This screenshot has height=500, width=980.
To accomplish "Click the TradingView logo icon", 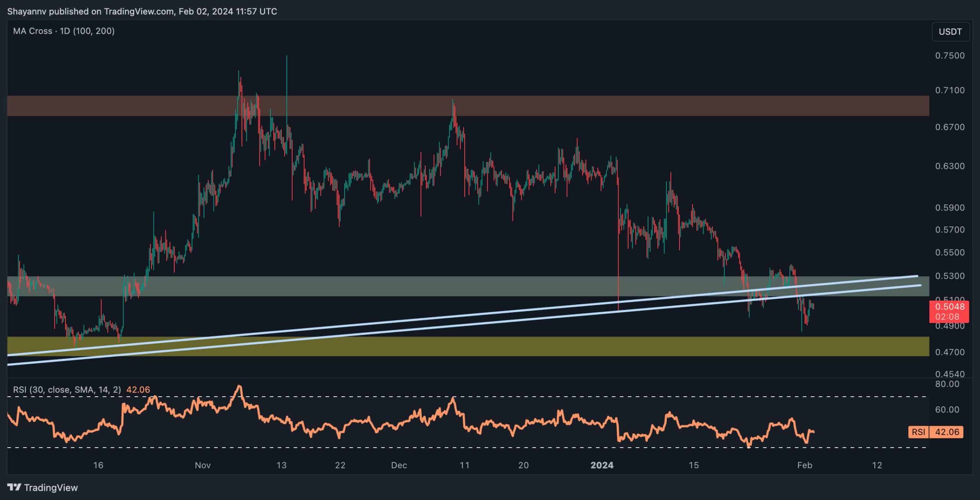I will [15, 487].
